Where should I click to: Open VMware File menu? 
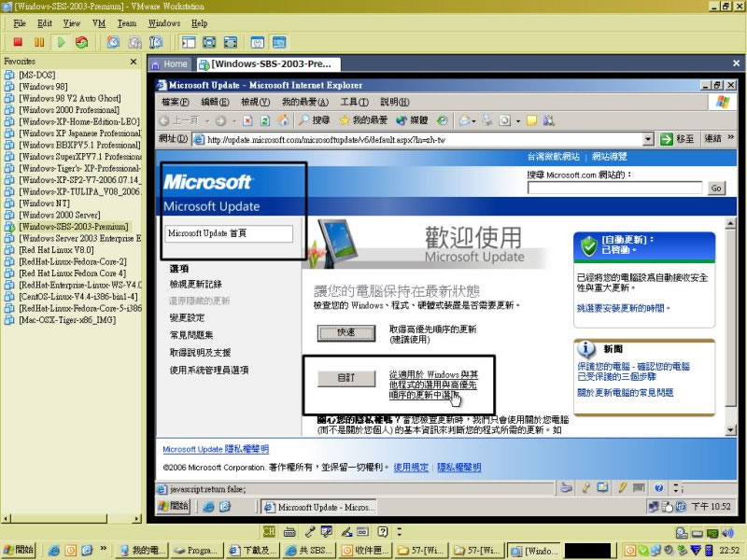tap(19, 23)
